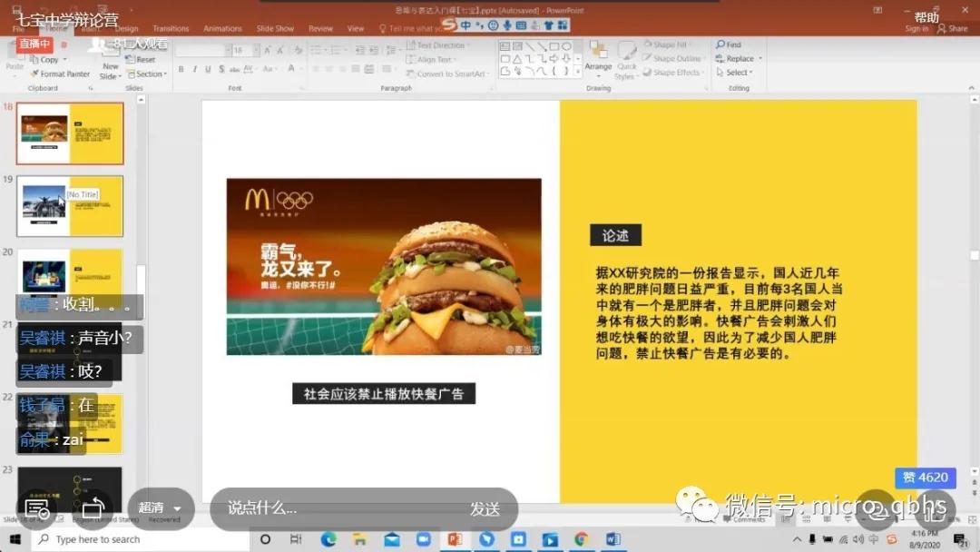
Task: Open the Shape Effects dropdown
Action: click(673, 73)
